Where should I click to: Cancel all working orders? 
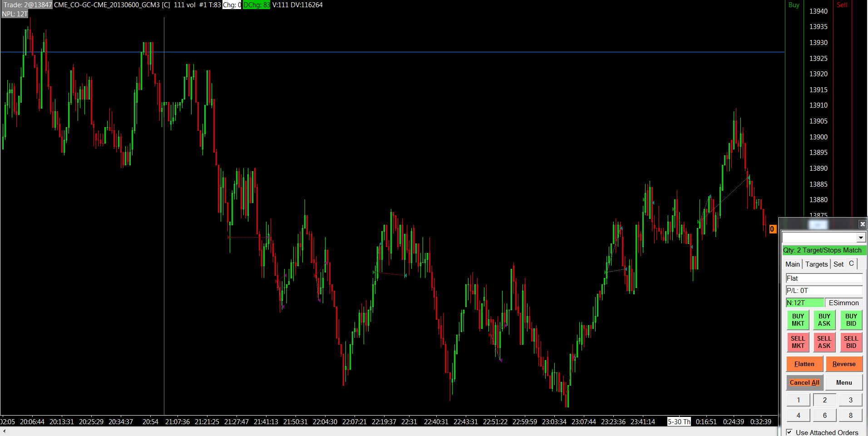pyautogui.click(x=804, y=382)
